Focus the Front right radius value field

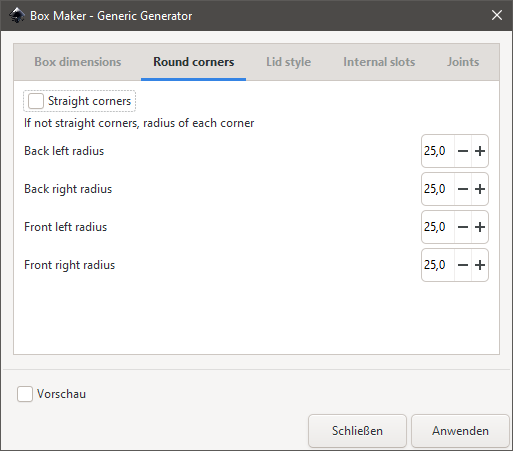click(x=438, y=265)
